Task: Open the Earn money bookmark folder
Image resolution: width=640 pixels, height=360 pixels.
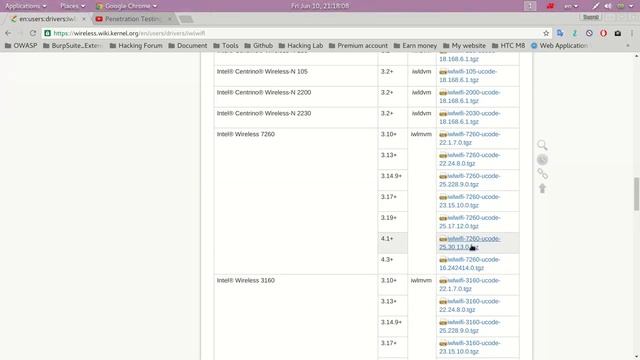Action: point(415,45)
